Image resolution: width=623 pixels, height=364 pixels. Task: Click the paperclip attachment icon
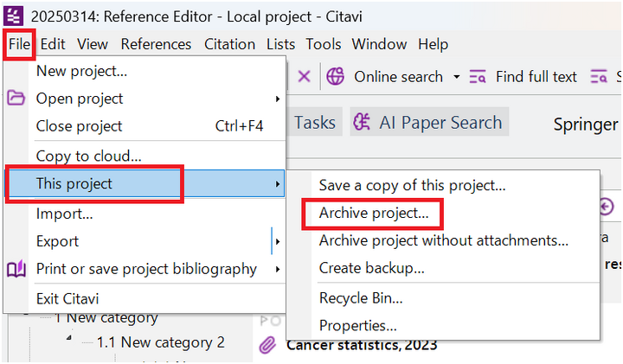(x=267, y=345)
